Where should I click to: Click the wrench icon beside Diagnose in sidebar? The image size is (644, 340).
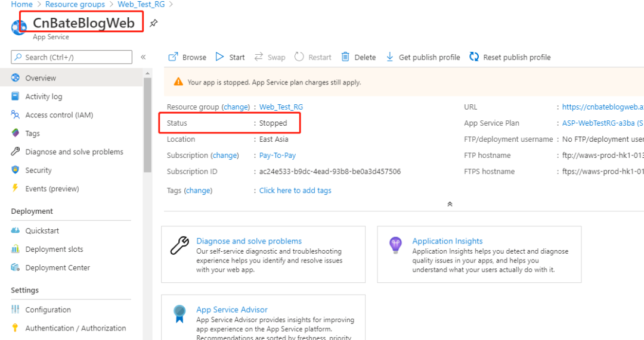click(15, 151)
